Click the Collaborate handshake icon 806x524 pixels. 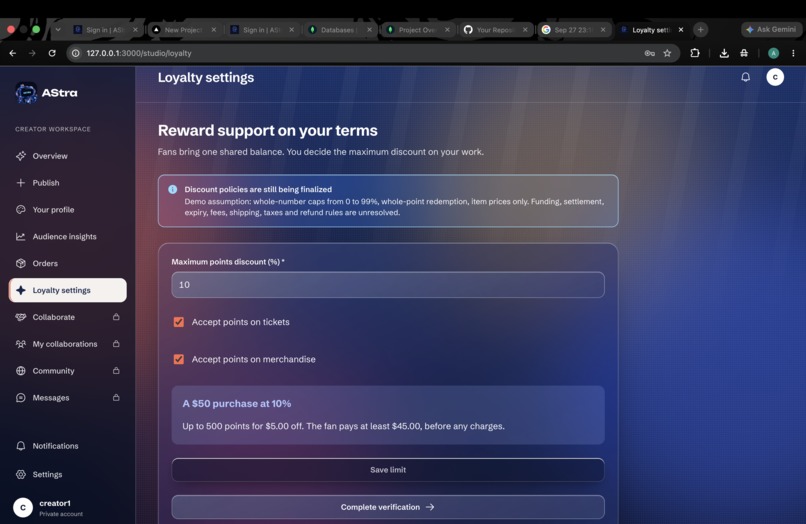point(21,317)
